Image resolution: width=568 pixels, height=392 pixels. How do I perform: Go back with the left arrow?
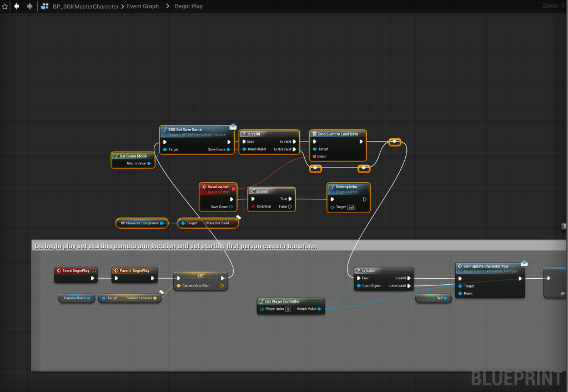(x=17, y=7)
